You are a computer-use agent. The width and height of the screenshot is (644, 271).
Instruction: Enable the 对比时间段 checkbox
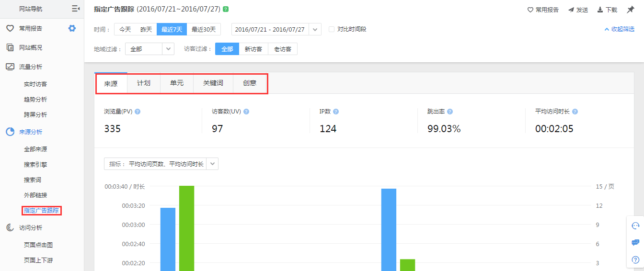point(332,29)
